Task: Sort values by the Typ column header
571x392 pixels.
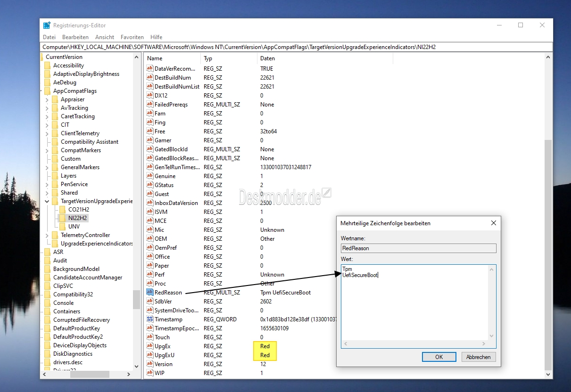Action: (229, 58)
